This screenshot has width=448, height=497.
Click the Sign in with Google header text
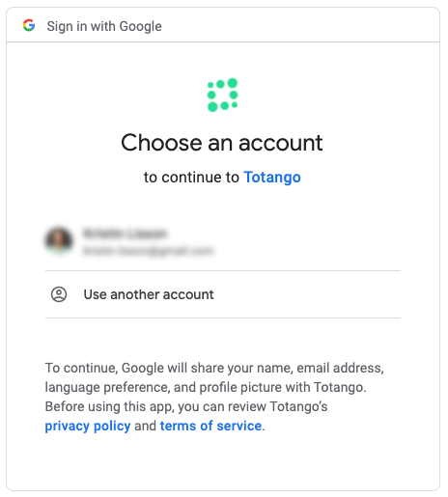104,26
